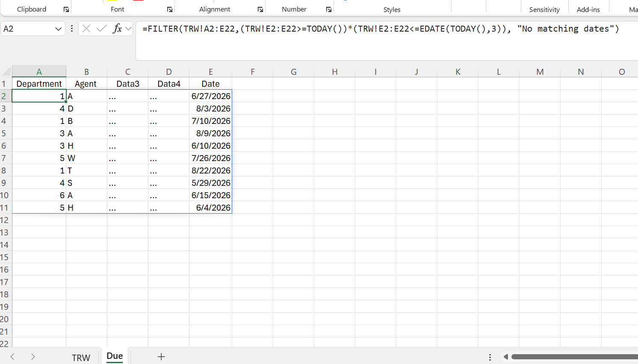The height and width of the screenshot is (364, 638).
Task: Open the Clipboard dialog launcher
Action: click(x=66, y=9)
